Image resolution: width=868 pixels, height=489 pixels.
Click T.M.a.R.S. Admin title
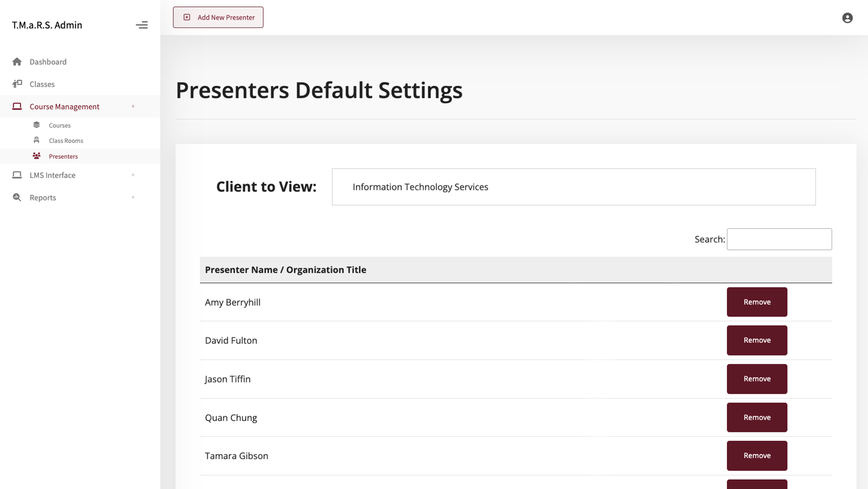47,25
